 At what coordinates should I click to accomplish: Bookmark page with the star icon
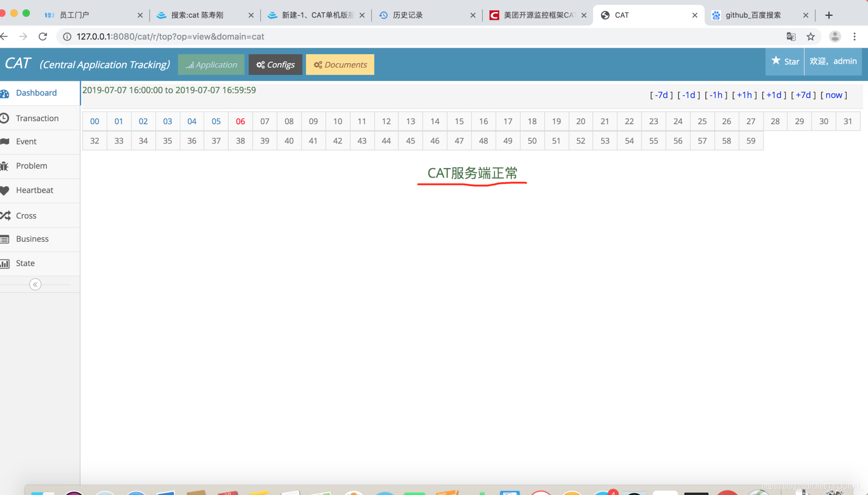coord(811,37)
